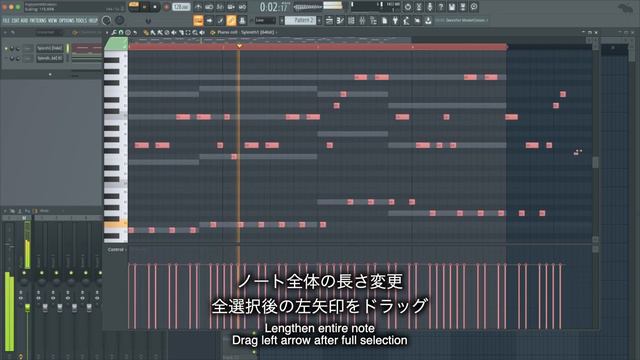Select the piano roll Paint brush tool
Screen dimensions: 640x360
pos(153,32)
